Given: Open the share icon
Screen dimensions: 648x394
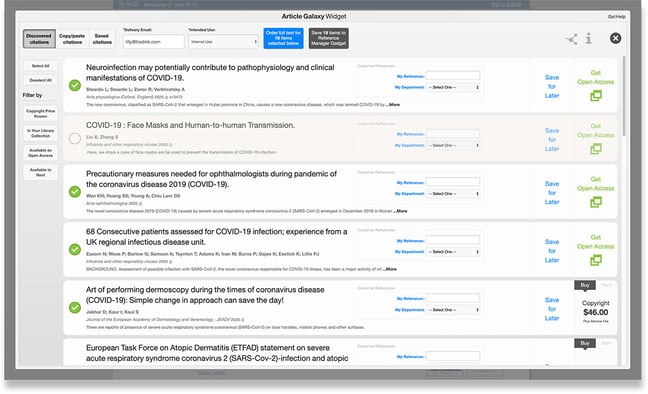Looking at the screenshot, I should [x=572, y=39].
